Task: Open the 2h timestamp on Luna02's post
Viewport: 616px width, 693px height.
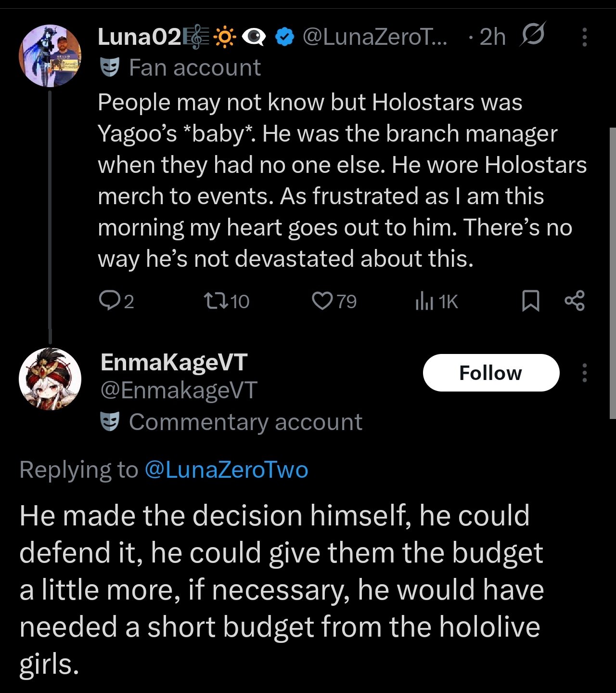Action: pyautogui.click(x=492, y=37)
